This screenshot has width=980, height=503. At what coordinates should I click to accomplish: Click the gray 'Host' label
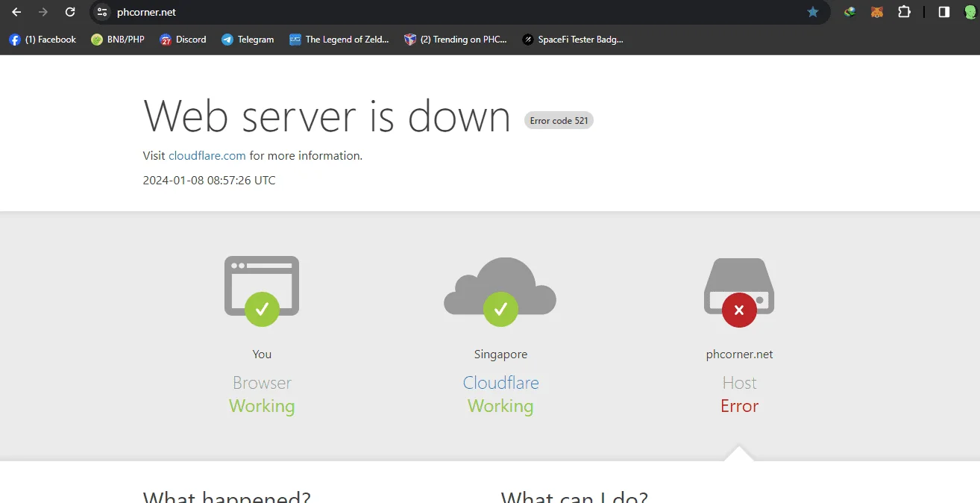[739, 383]
